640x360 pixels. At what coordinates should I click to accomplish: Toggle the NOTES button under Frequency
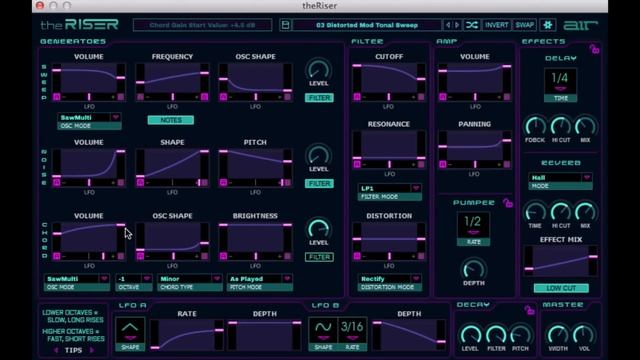[x=171, y=120]
